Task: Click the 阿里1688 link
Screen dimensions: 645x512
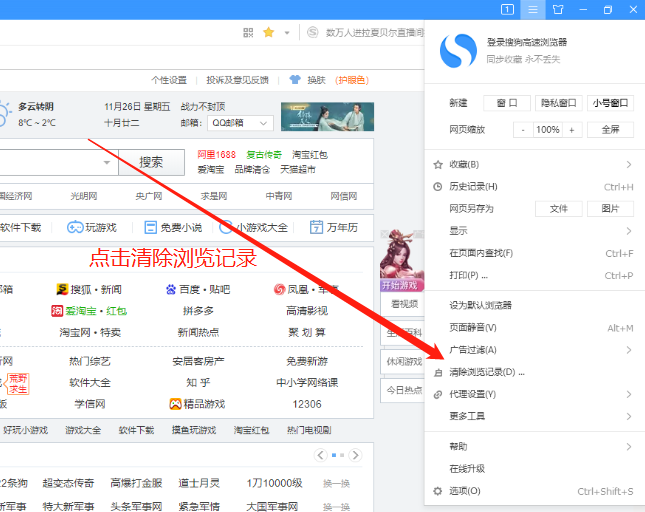Action: [216, 155]
